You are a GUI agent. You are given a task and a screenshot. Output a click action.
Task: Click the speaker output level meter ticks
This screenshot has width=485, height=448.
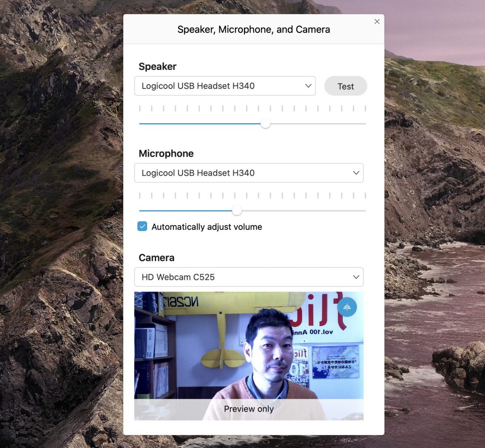pos(252,108)
